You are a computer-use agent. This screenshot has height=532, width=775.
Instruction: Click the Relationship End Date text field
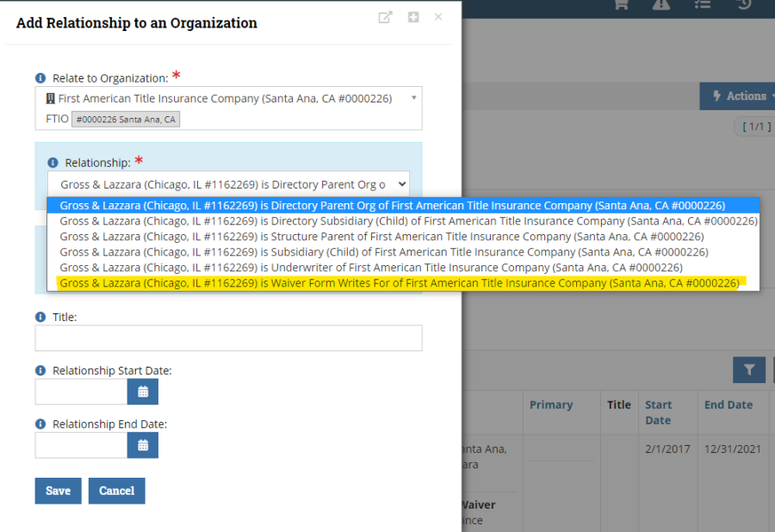[x=81, y=445]
